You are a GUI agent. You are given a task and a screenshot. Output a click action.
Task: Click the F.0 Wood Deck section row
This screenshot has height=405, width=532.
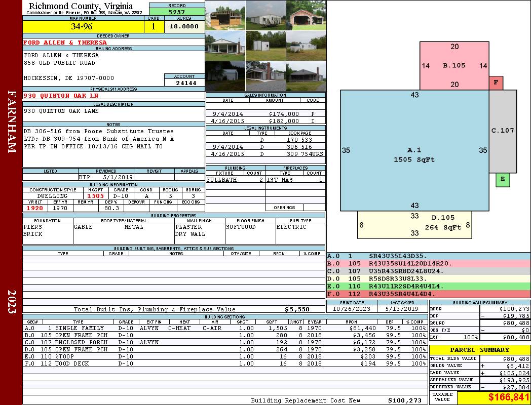point(225,363)
